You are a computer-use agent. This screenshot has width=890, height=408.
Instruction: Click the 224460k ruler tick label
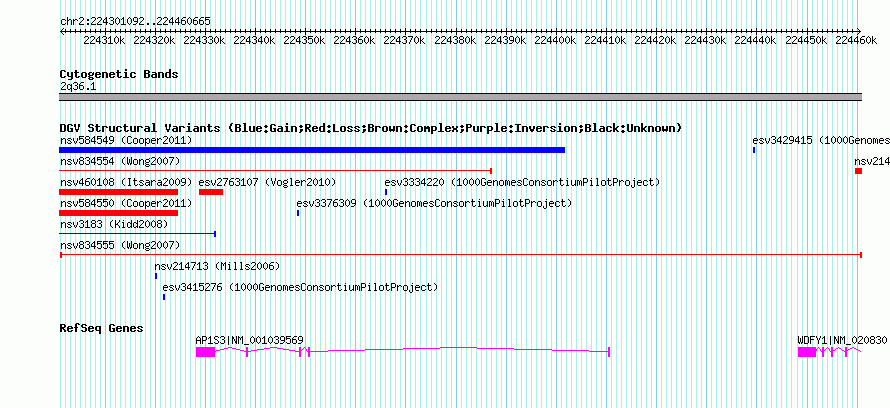(x=856, y=40)
